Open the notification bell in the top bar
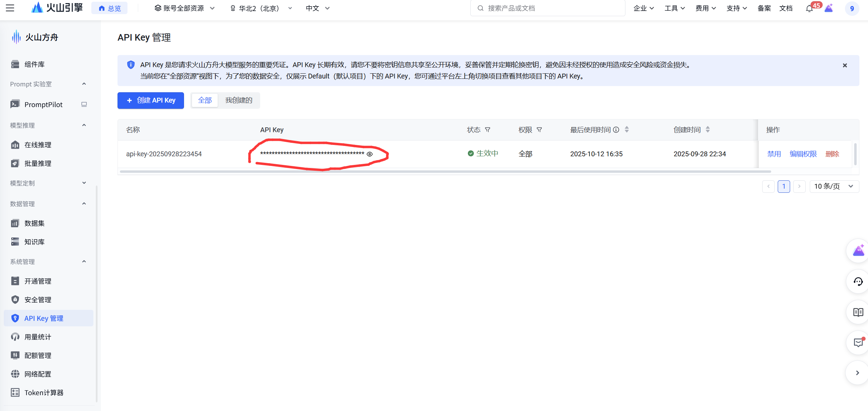 (809, 9)
